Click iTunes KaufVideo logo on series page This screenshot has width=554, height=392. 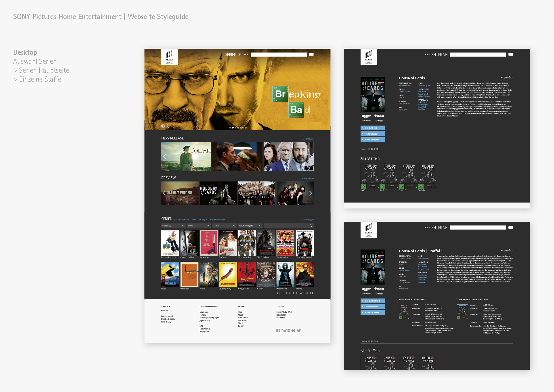[x=379, y=116]
